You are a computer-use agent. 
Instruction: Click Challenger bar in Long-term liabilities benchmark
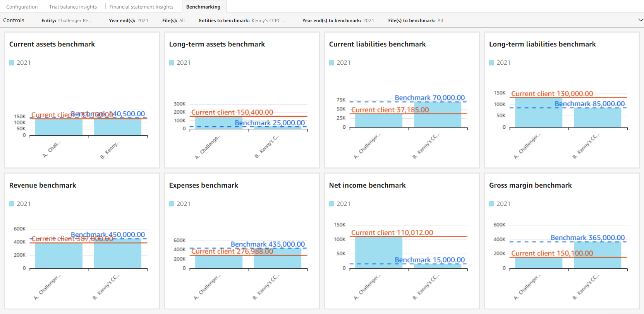point(538,112)
